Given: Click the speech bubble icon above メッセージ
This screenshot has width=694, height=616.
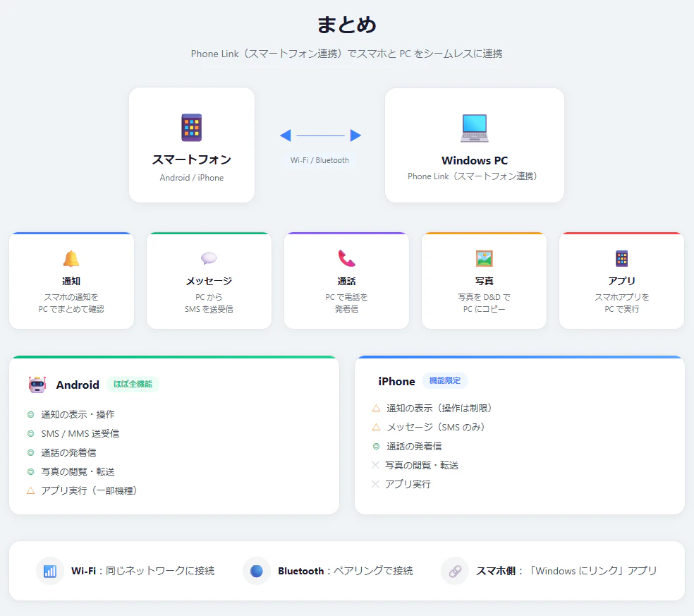Looking at the screenshot, I should pos(209,258).
